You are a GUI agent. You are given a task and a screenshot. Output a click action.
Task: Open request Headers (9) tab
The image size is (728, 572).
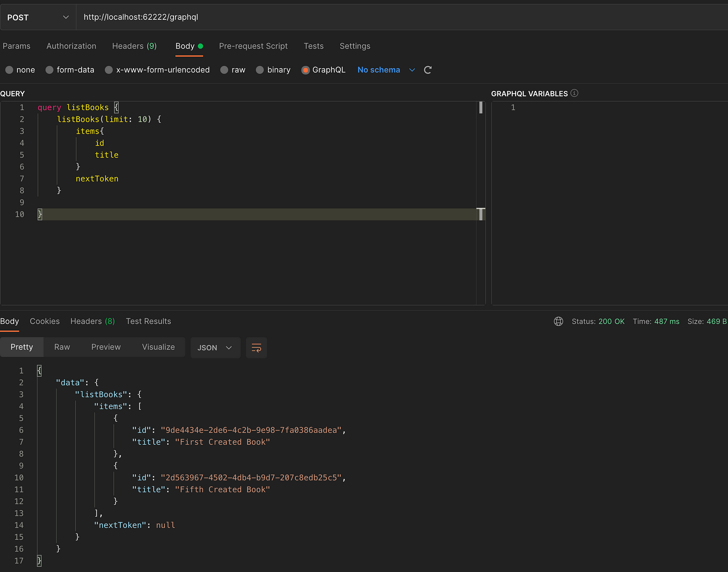click(x=134, y=46)
